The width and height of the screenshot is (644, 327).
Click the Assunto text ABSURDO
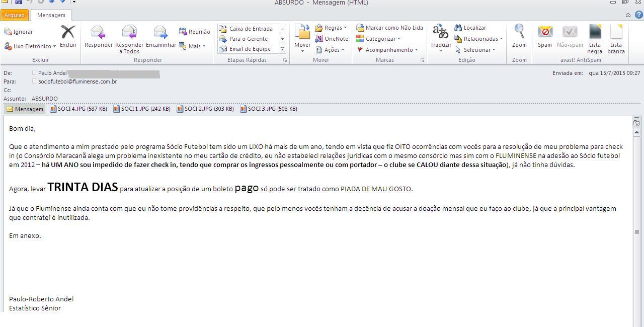coord(45,99)
